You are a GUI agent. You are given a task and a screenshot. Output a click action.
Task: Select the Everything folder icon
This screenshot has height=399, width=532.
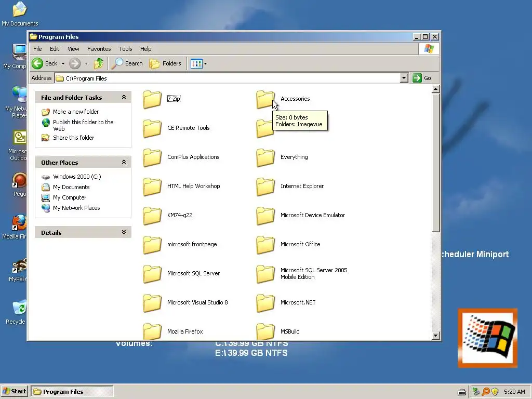(265, 157)
